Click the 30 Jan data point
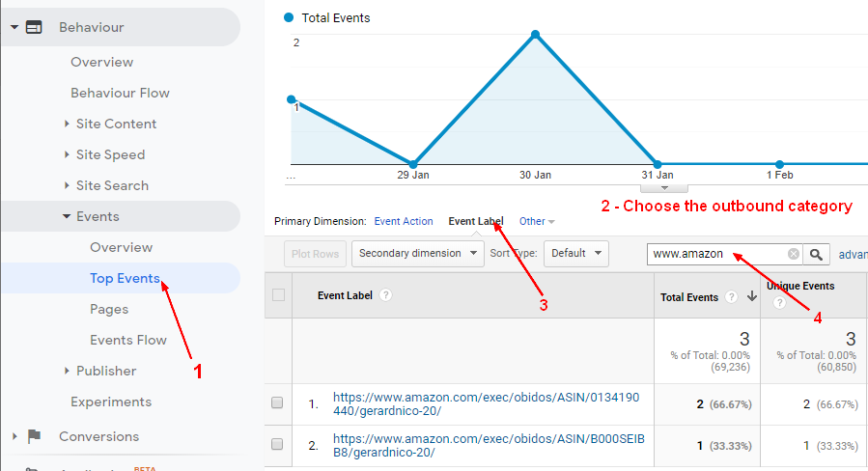Image resolution: width=868 pixels, height=471 pixels. pos(535,35)
